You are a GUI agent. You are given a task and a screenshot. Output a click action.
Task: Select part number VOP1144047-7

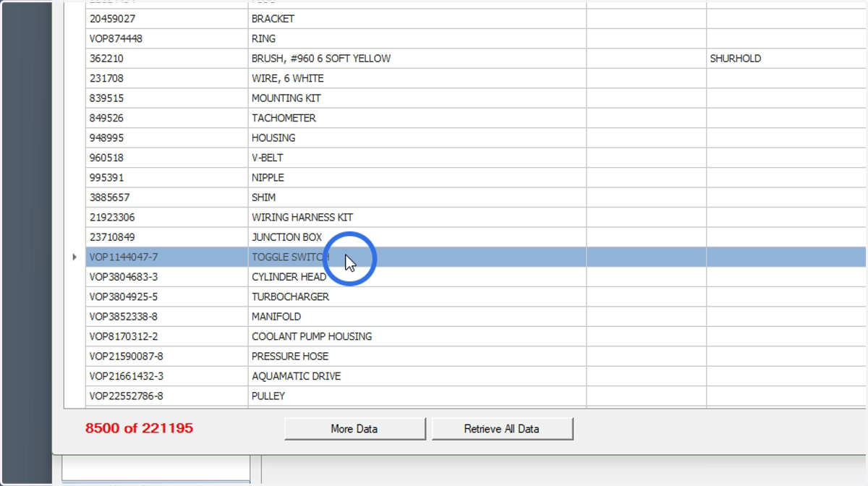166,257
